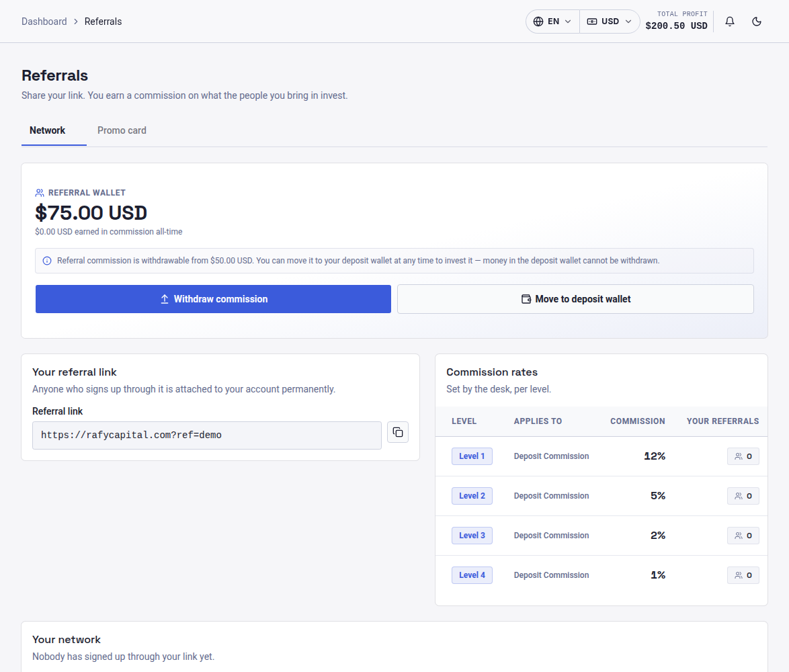Click Level 2 Deposit Commission text
The height and width of the screenshot is (672, 789).
pos(552,496)
